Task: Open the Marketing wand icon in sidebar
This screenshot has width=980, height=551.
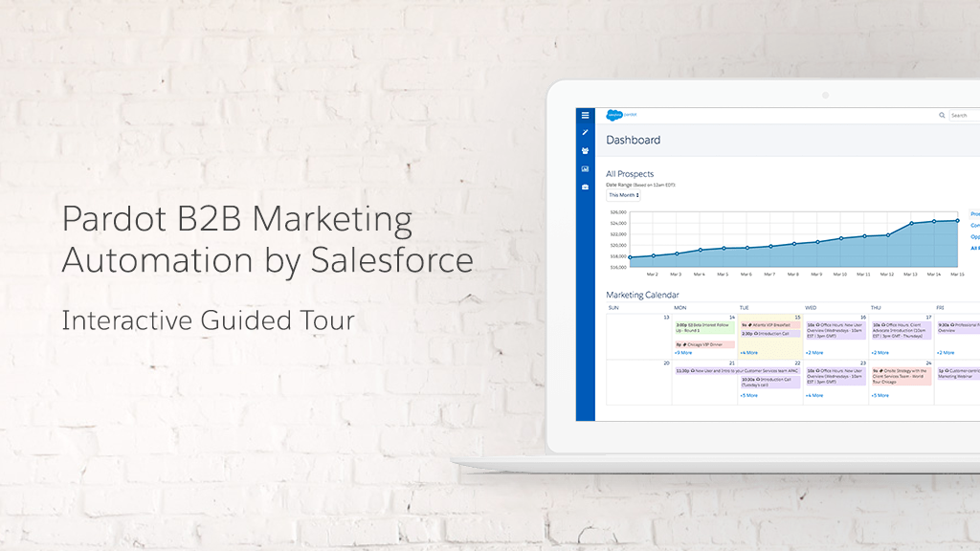Action: pos(585,132)
